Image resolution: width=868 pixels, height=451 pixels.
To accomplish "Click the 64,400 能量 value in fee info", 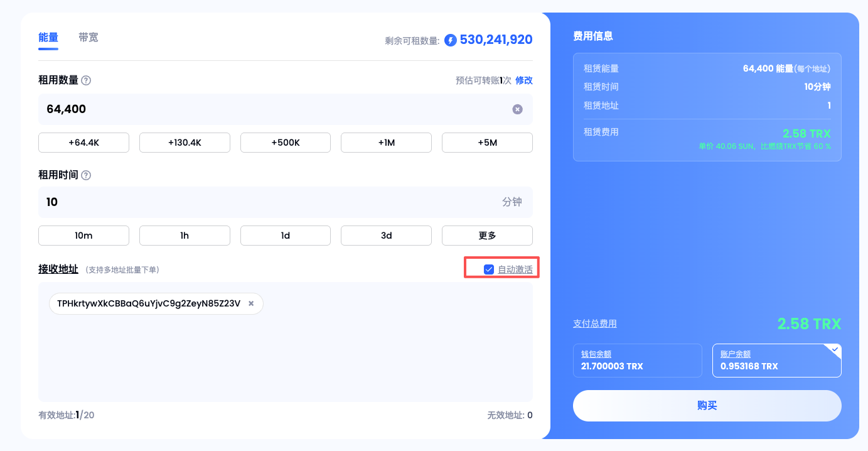I will (x=768, y=68).
